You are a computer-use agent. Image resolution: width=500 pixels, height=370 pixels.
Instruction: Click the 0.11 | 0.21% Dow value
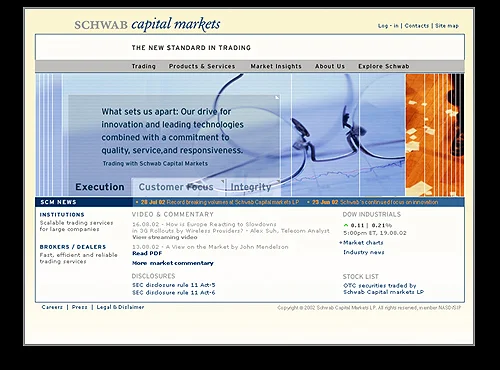(x=371, y=225)
